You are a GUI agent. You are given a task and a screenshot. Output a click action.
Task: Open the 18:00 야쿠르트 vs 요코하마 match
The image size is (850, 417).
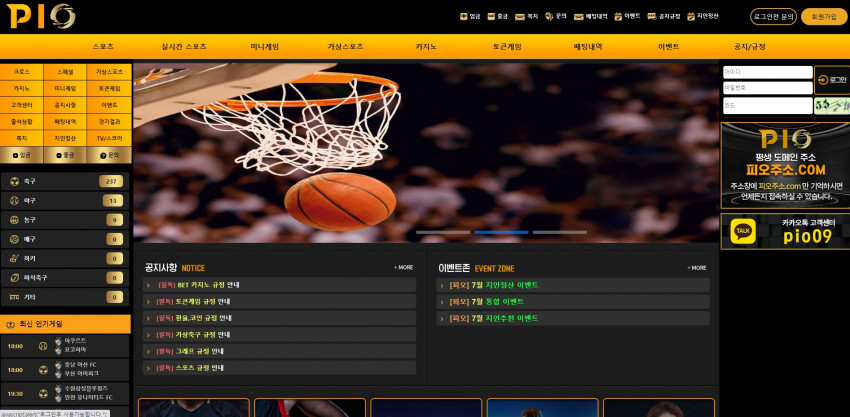click(x=65, y=345)
